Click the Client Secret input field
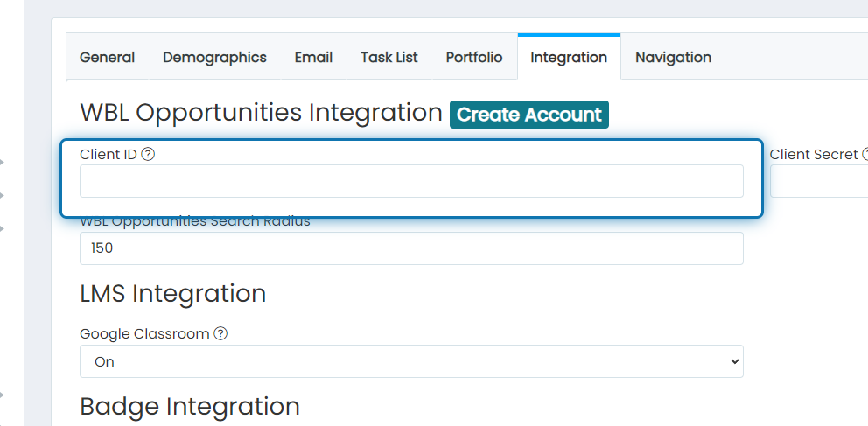Image resolution: width=868 pixels, height=426 pixels. [x=819, y=181]
